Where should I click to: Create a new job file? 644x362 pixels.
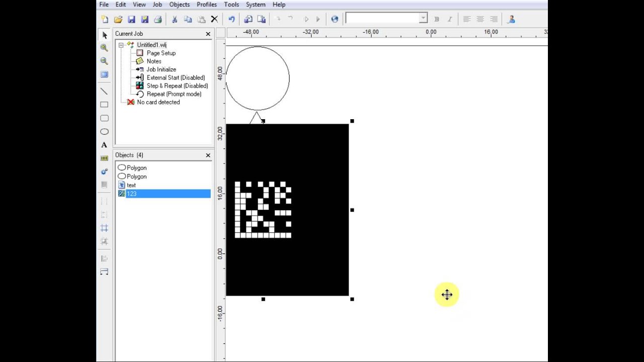point(105,19)
